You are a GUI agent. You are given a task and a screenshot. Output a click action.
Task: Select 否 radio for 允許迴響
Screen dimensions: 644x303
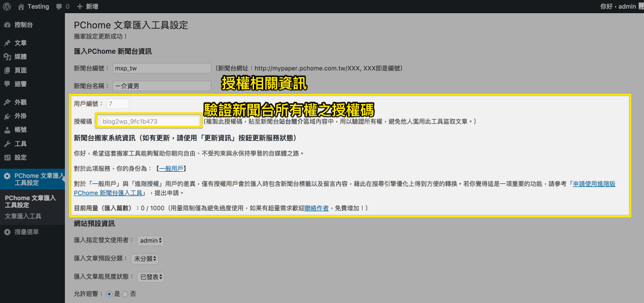pos(125,294)
